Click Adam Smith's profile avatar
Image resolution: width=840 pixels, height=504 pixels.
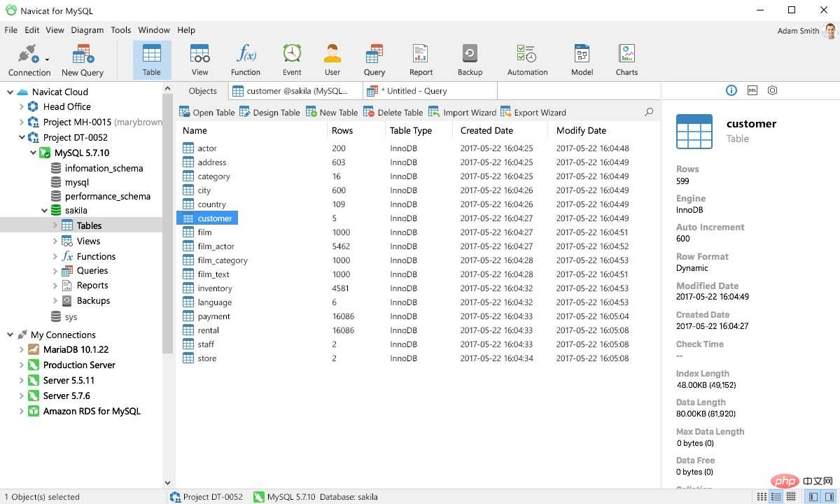(830, 31)
